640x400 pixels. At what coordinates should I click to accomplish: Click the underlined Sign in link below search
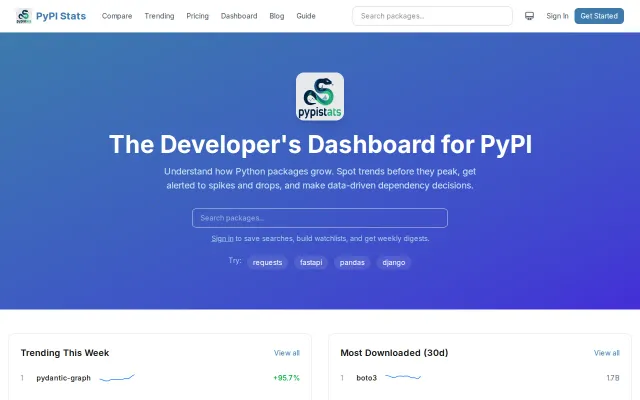222,238
